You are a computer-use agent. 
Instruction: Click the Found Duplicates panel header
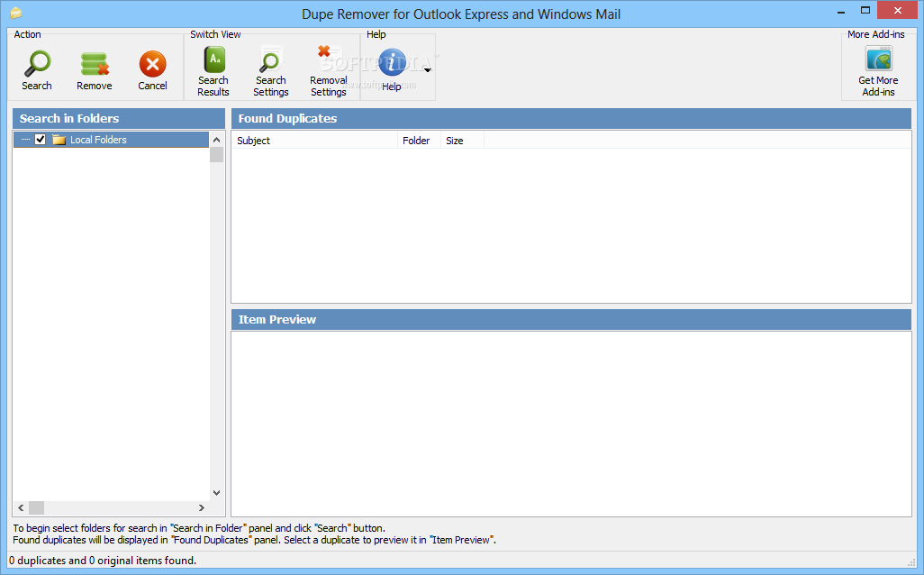(571, 119)
